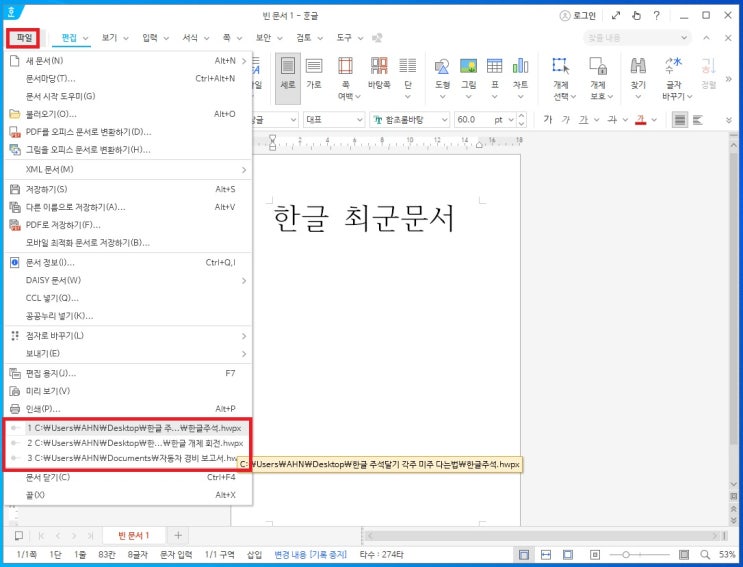Toggle justified paragraph alignment
743x567 pixels.
(x=680, y=120)
